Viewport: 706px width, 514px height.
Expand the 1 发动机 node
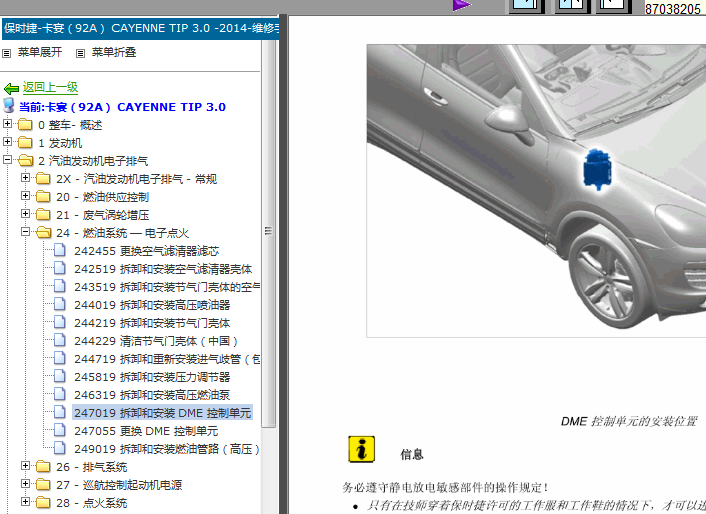point(7,141)
